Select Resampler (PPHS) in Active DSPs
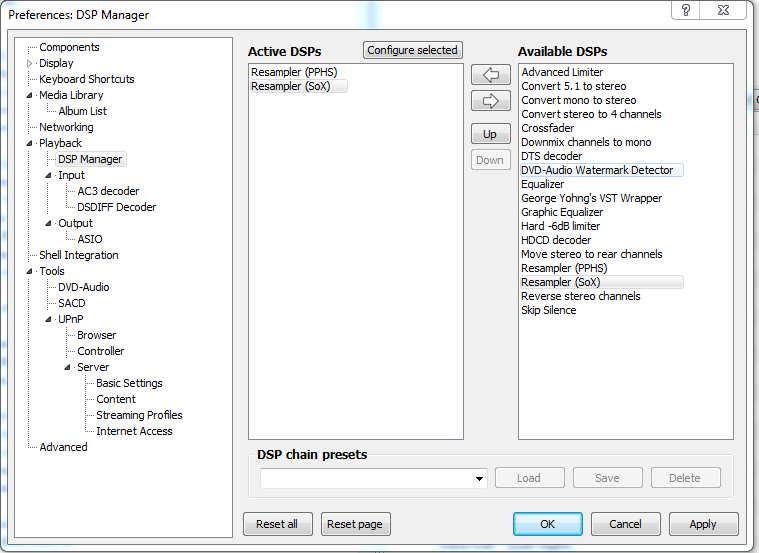The image size is (759, 553). (x=294, y=72)
